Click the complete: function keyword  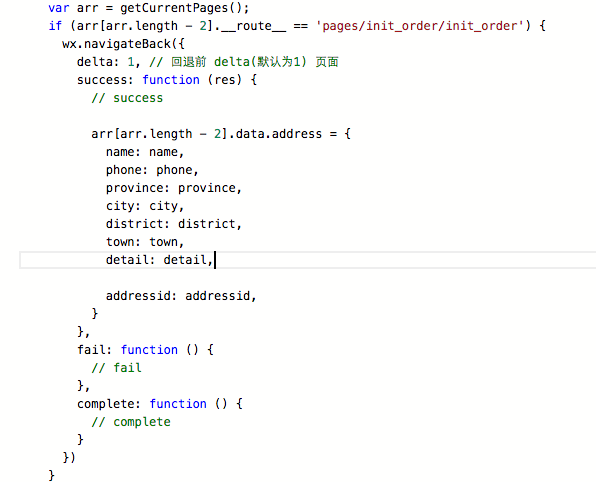[178, 404]
